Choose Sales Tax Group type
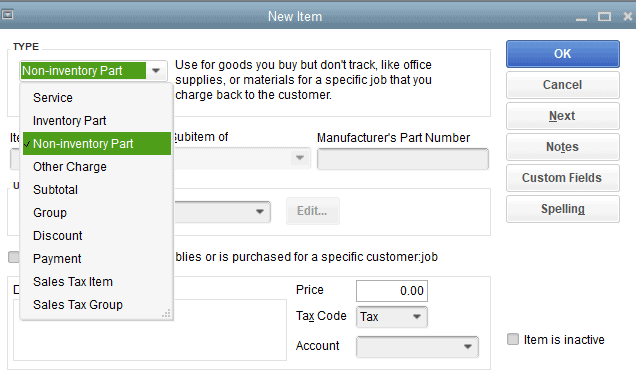Image resolution: width=636 pixels, height=386 pixels. click(x=97, y=305)
